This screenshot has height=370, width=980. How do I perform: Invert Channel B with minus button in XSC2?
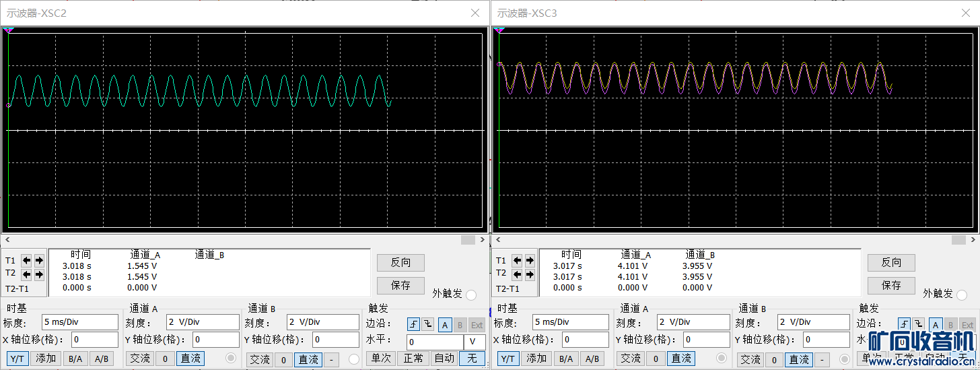pyautogui.click(x=331, y=360)
